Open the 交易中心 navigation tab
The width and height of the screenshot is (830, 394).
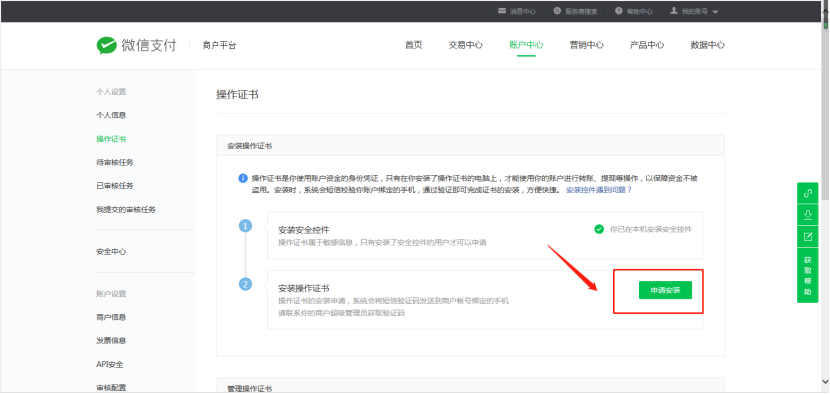[465, 45]
